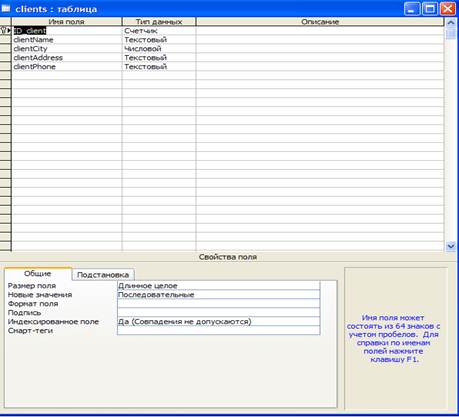Click the Размер поля value Длинное целое
Image resolution: width=459 pixels, height=417 pixels.
219,286
